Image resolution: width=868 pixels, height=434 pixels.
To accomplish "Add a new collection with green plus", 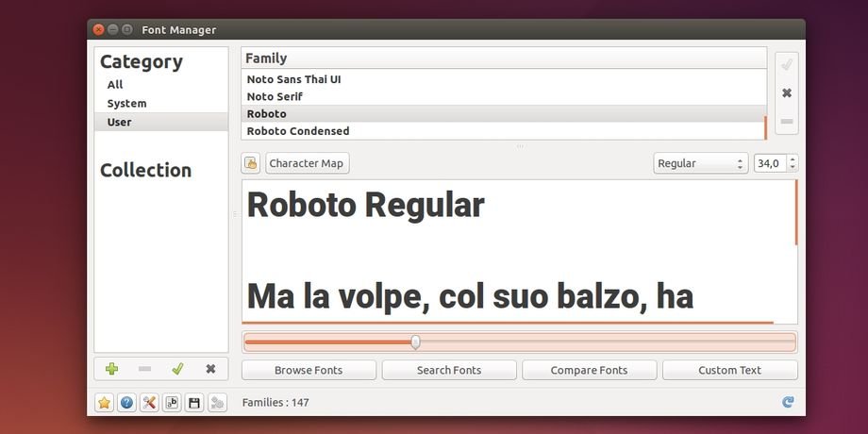I will 112,369.
